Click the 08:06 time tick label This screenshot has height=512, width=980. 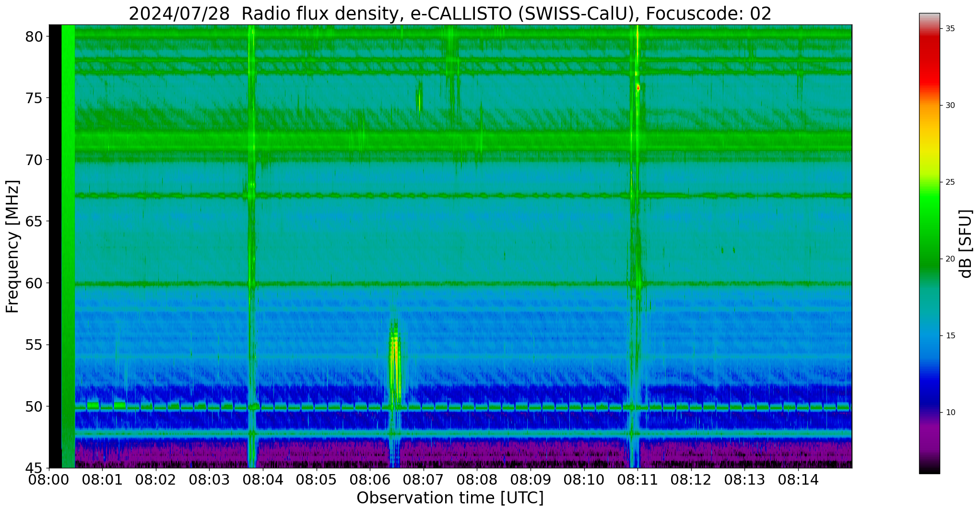tap(370, 480)
